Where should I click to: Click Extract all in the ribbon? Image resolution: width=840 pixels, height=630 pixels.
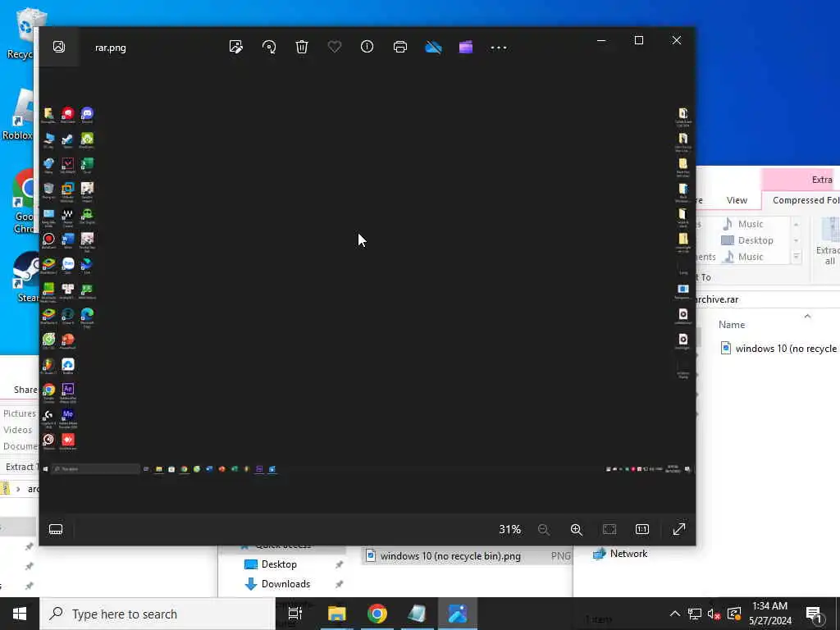coord(829,242)
